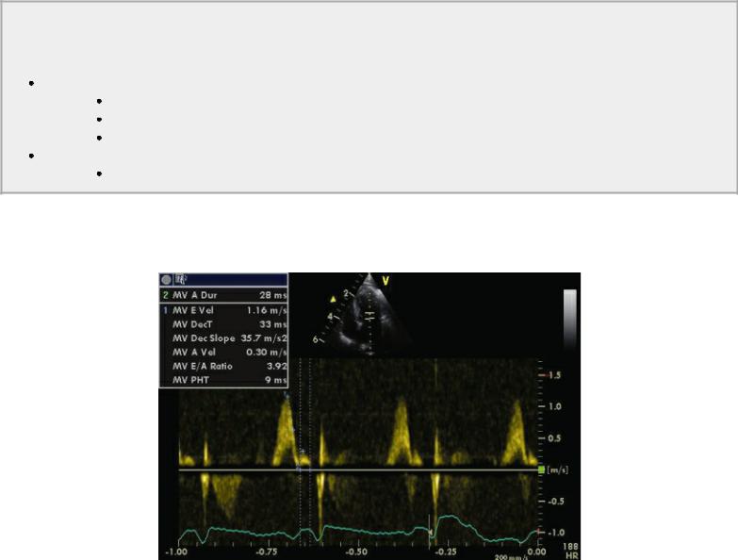
Task: Select the MV E Vel 1.16 m/s row
Action: (x=224, y=310)
